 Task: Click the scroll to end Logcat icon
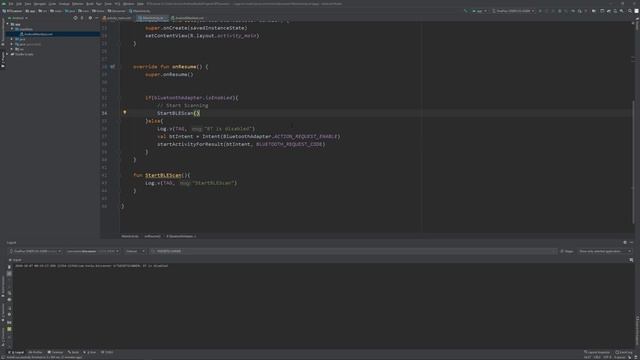[9, 274]
